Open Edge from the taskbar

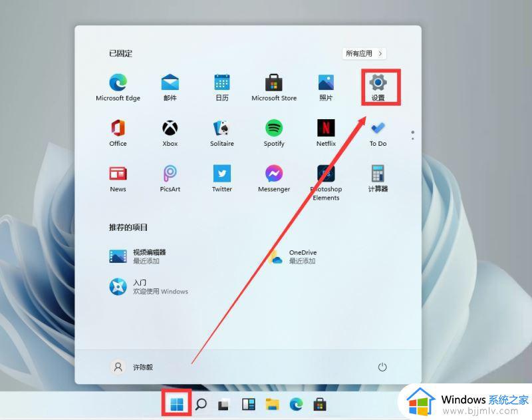296,404
